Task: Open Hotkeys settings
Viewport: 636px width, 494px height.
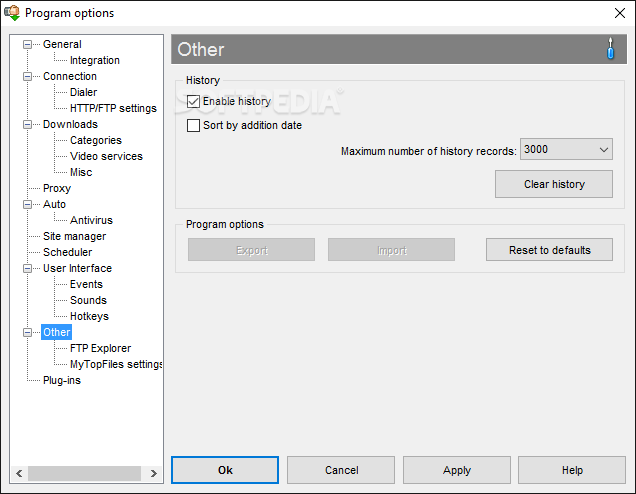Action: coord(89,316)
